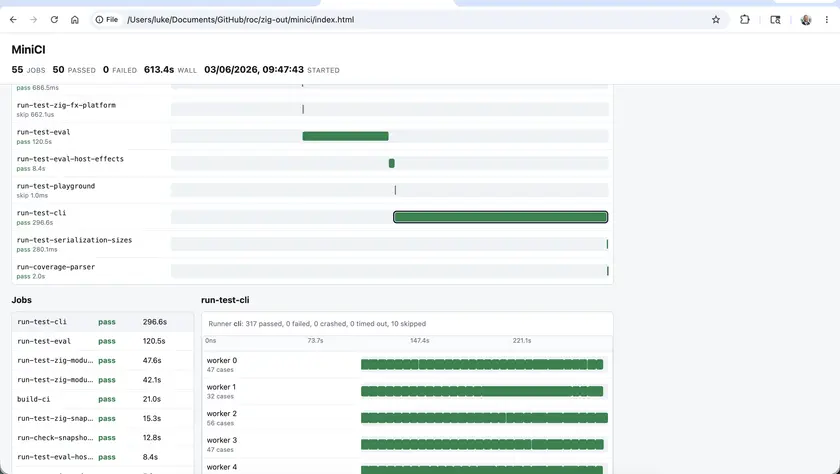Image resolution: width=840 pixels, height=474 pixels.
Task: Click the run-test-eval-host-effects row label
Action: pos(70,159)
